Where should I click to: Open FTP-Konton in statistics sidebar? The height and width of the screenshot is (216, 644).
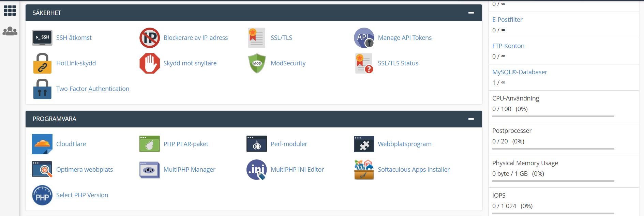pyautogui.click(x=508, y=46)
